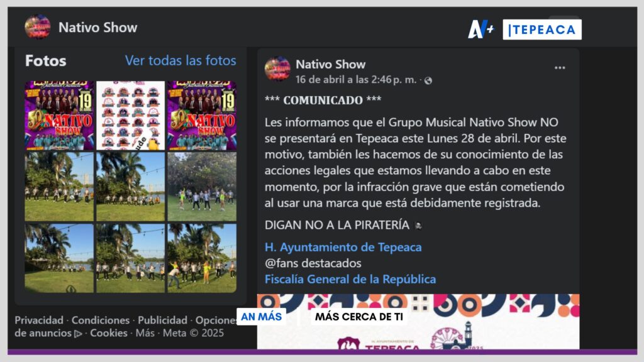Screen dimensions: 644x362
Task: Open the 'Ver todas las fotos' link
Action: point(180,60)
